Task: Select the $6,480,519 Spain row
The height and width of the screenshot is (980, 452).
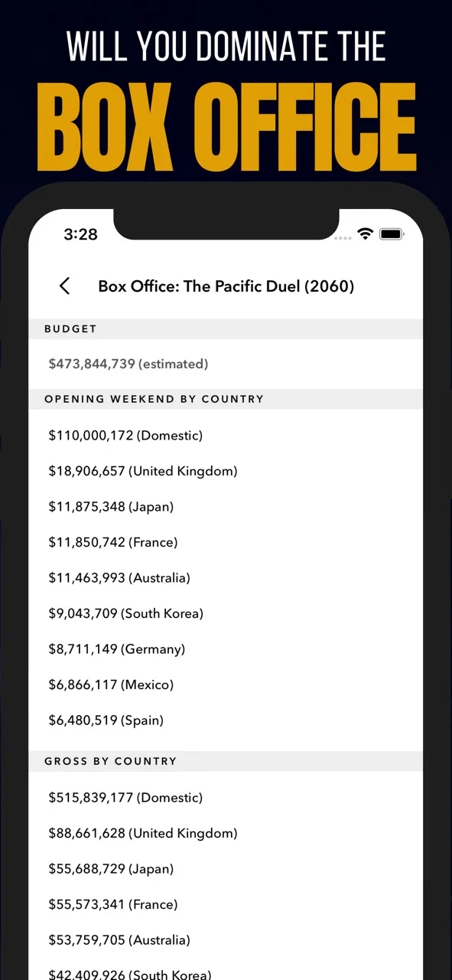Action: tap(226, 720)
